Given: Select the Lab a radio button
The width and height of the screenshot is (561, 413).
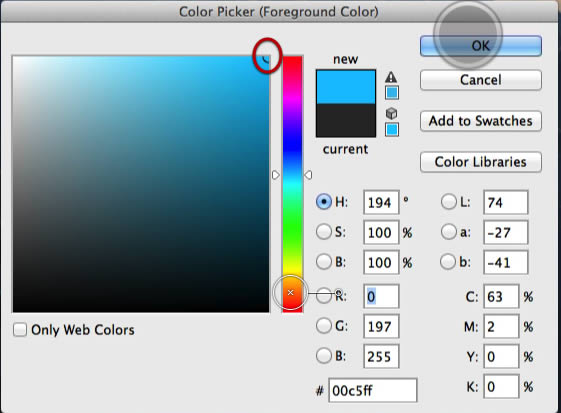Looking at the screenshot, I should (449, 232).
